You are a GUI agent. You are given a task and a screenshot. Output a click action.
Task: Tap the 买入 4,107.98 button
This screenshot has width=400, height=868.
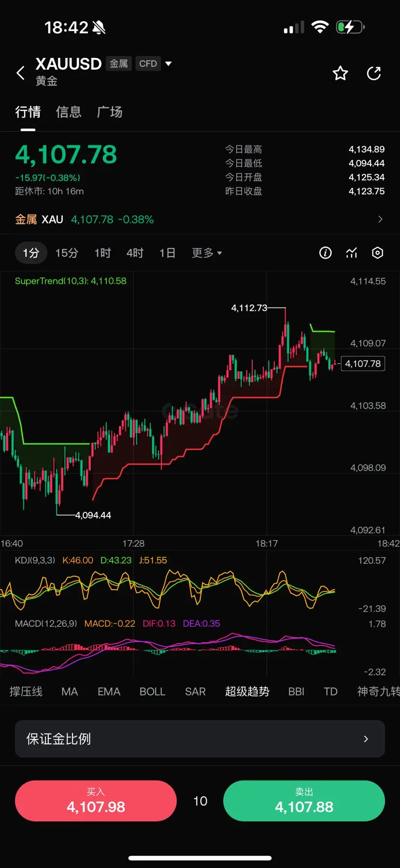[x=96, y=801]
